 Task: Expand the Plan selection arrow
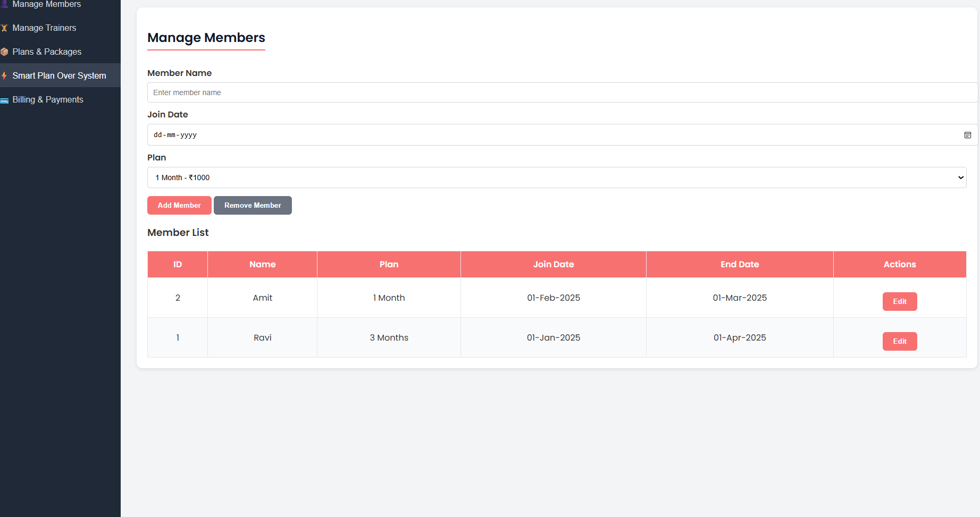point(960,177)
